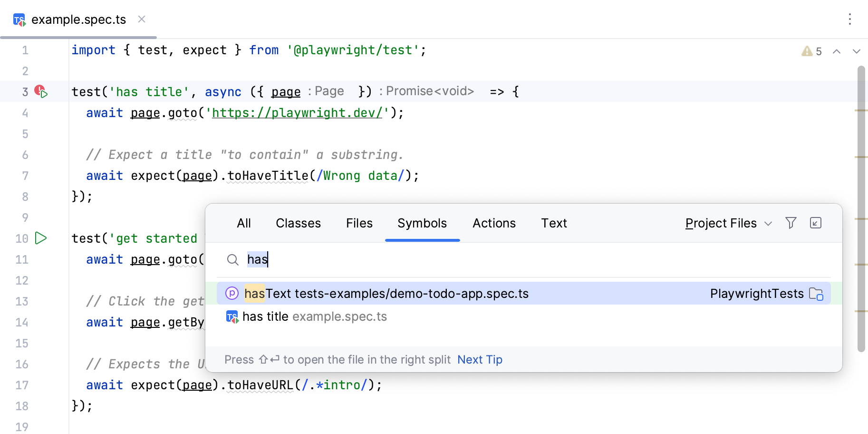
Task: Expand the Project Files scope dropdown
Action: point(728,223)
